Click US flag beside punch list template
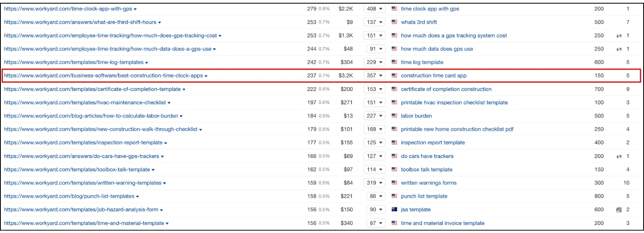The image size is (644, 233). (x=394, y=196)
